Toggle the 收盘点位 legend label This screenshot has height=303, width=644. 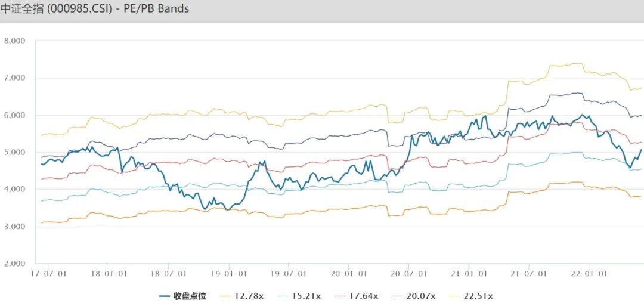tap(190, 296)
